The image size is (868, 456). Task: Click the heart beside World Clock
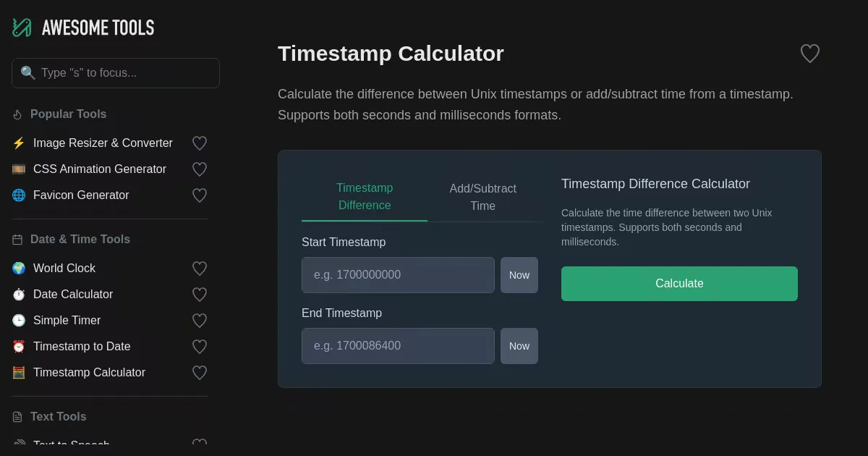point(200,269)
